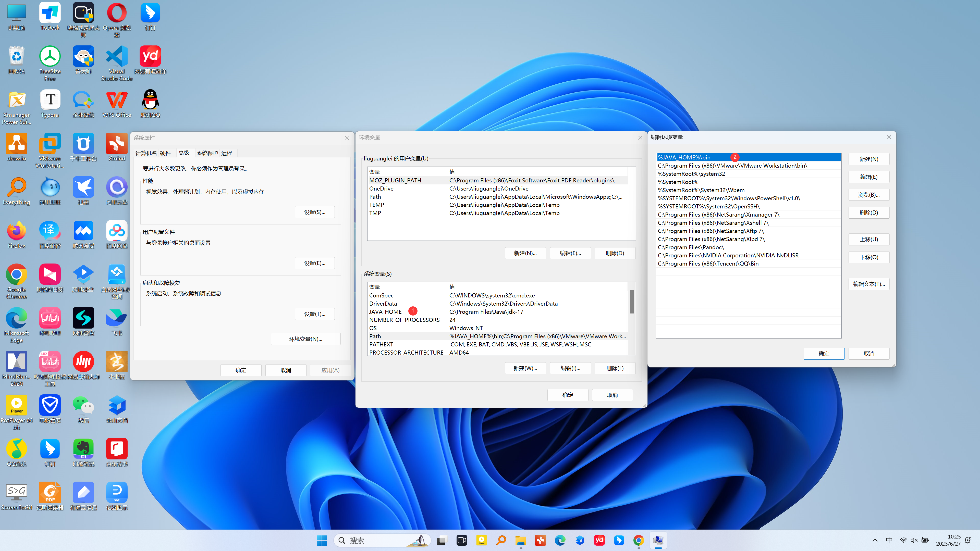Select the 高级 tab

coord(184,153)
